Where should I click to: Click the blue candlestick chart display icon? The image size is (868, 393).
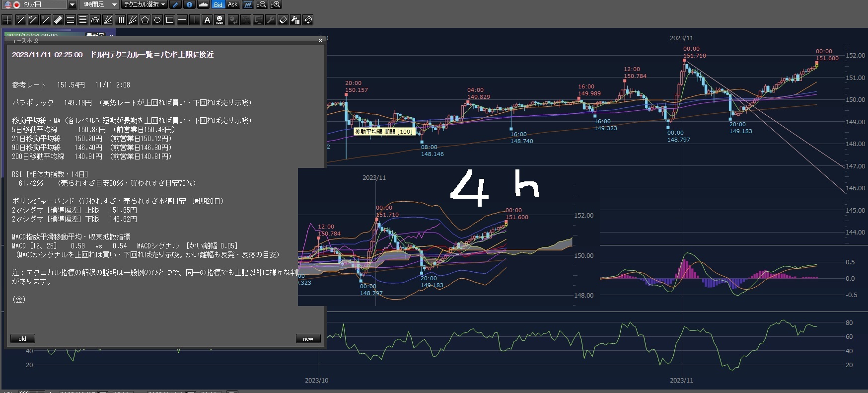pyautogui.click(x=248, y=4)
